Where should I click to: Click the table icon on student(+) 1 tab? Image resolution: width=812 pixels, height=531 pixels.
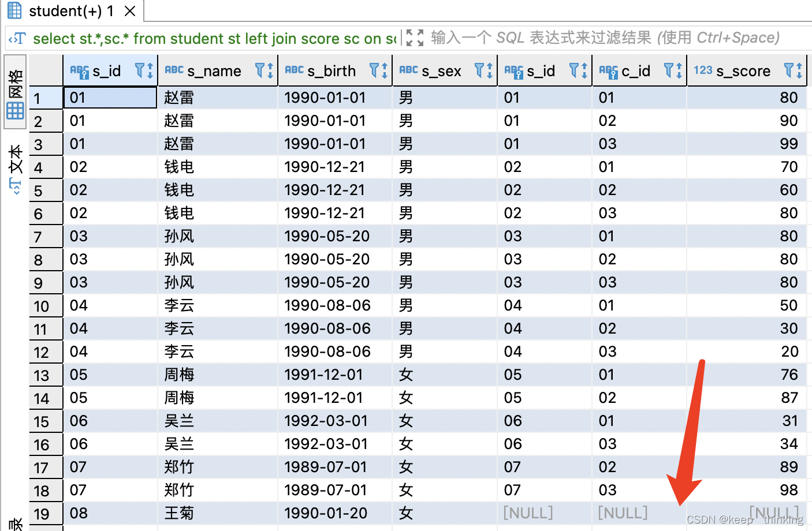(x=14, y=10)
